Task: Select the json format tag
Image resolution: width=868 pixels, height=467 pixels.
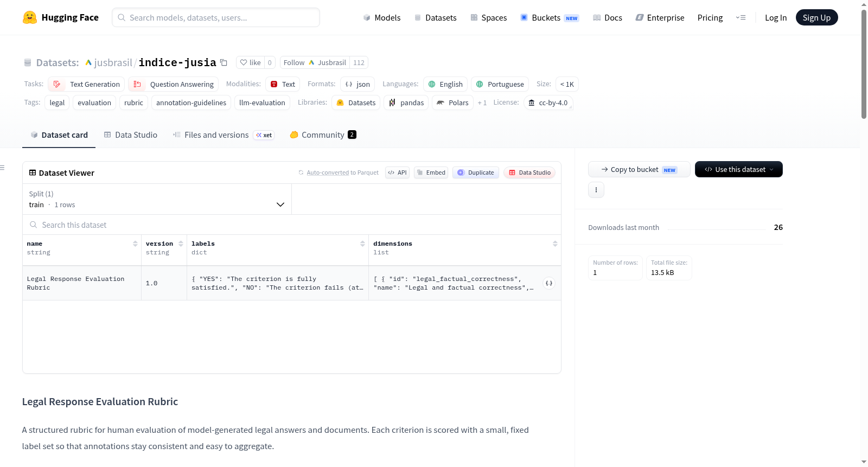Action: click(358, 84)
